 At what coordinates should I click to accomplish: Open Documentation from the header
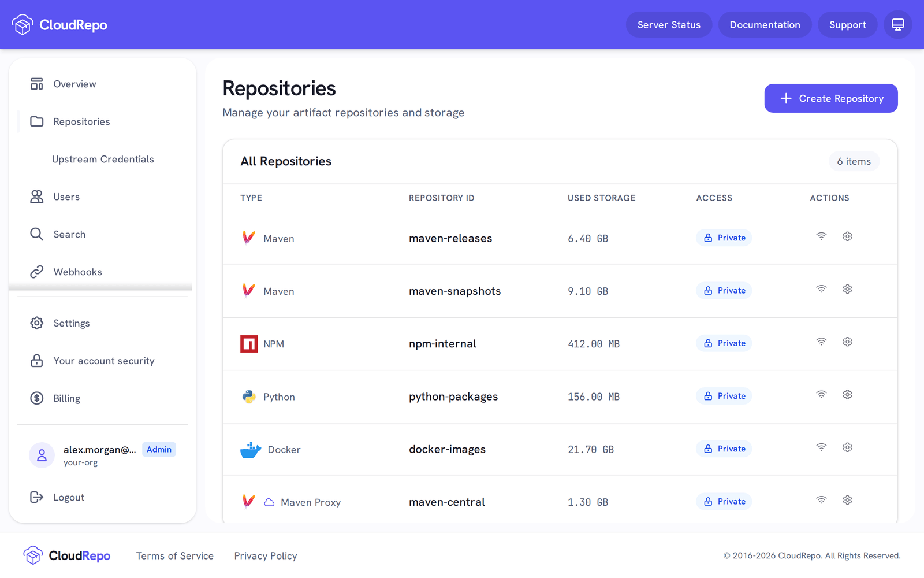[765, 25]
